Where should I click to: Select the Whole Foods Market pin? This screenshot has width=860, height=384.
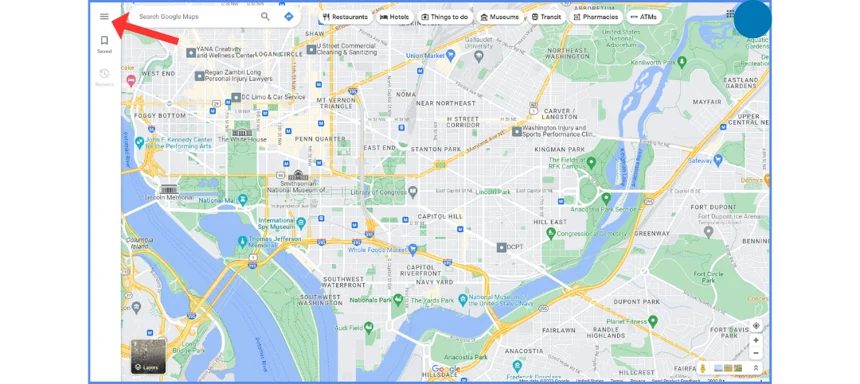pos(413,250)
